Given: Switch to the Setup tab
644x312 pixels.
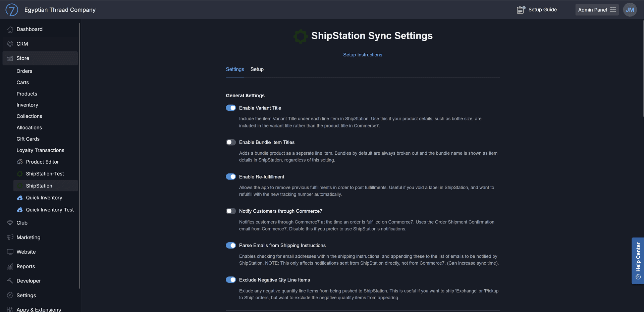Looking at the screenshot, I should pyautogui.click(x=257, y=69).
